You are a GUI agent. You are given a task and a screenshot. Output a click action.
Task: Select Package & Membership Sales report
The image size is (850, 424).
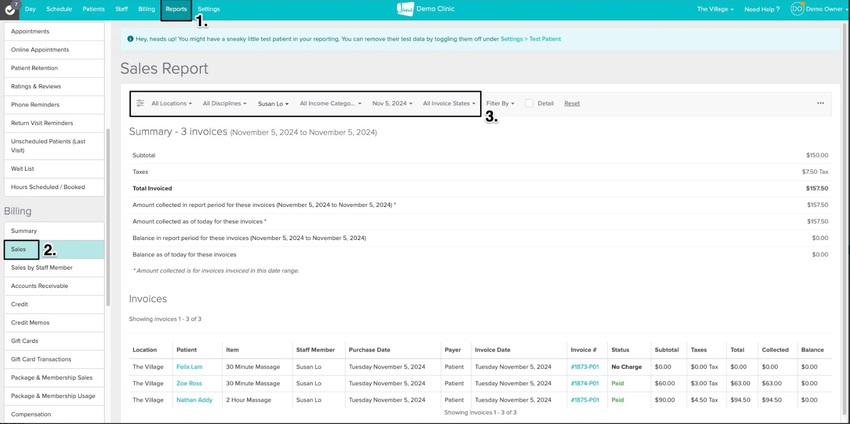pos(54,377)
